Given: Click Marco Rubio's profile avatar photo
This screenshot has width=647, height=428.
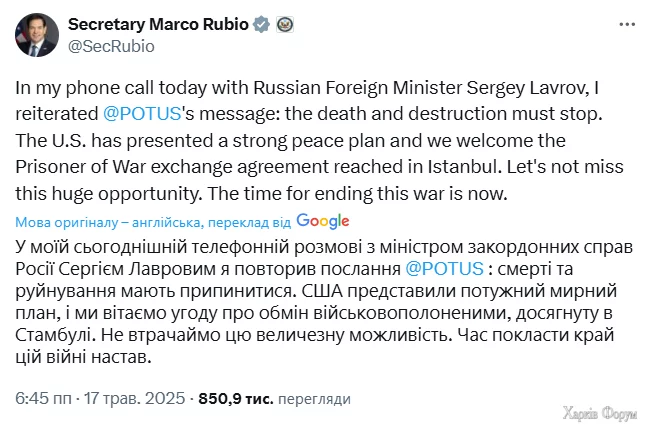Looking at the screenshot, I should 37,35.
